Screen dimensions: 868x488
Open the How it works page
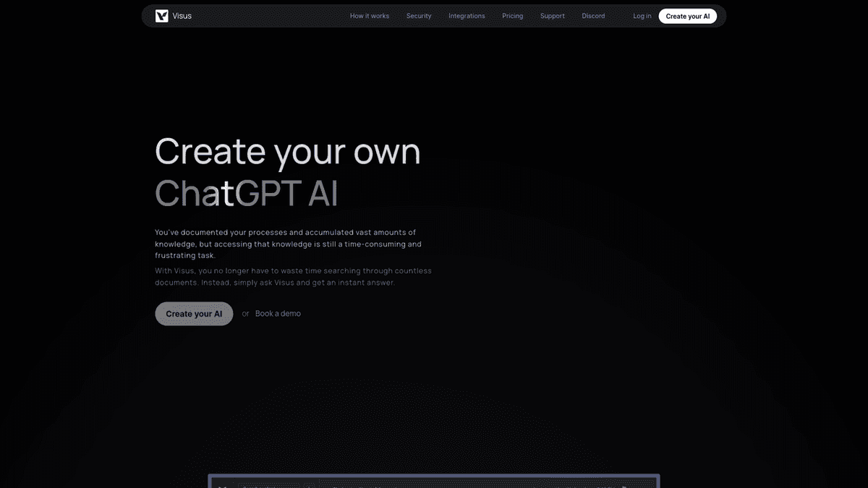(x=370, y=16)
